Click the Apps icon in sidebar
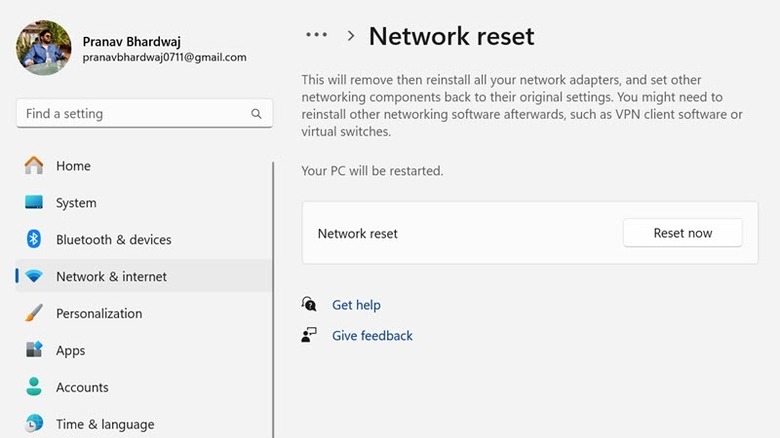 pyautogui.click(x=34, y=351)
